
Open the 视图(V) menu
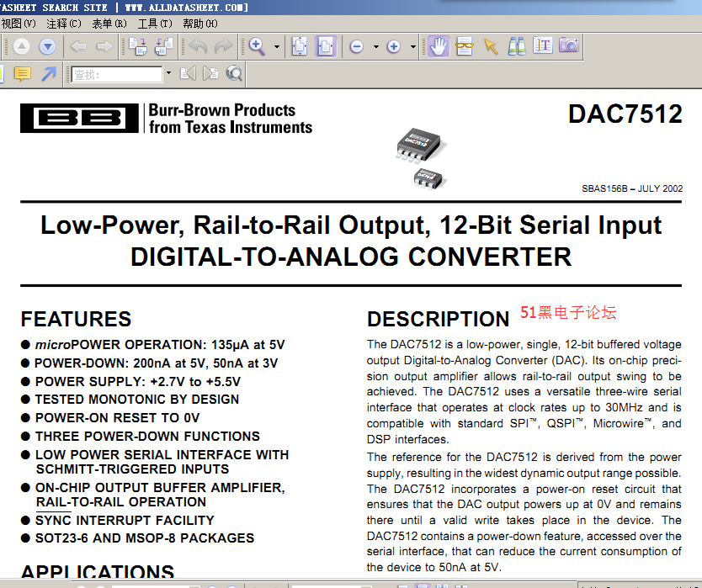19,24
